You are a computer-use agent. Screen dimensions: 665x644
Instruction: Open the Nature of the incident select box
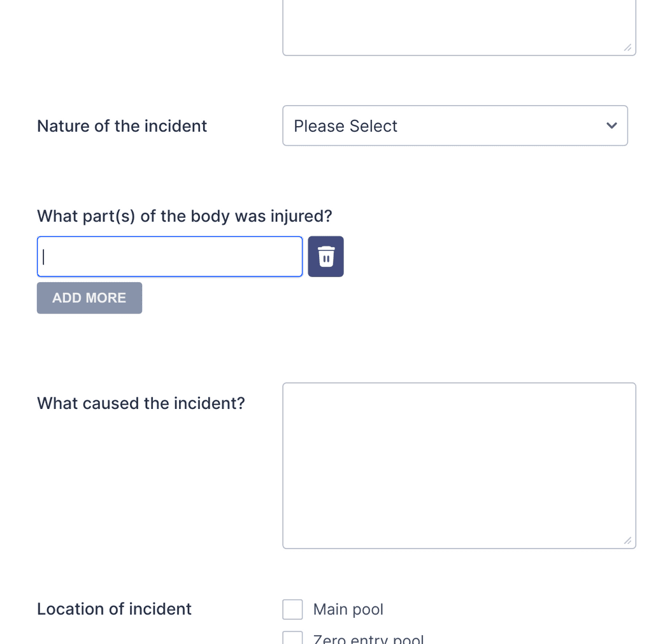(455, 125)
